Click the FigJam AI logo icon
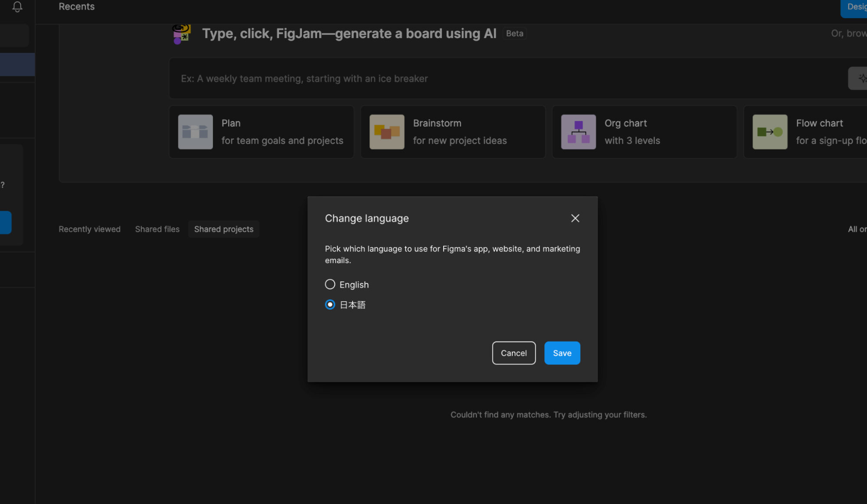 pos(182,34)
